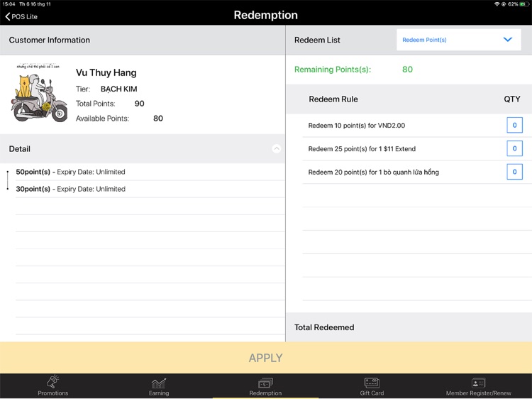
Task: Select rule Redeem 20 point(s) bò quanh lửa hồng
Action: (374, 172)
